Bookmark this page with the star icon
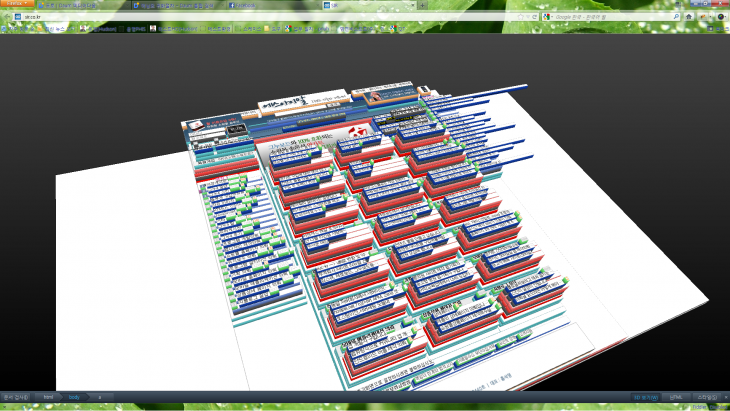 coord(520,17)
